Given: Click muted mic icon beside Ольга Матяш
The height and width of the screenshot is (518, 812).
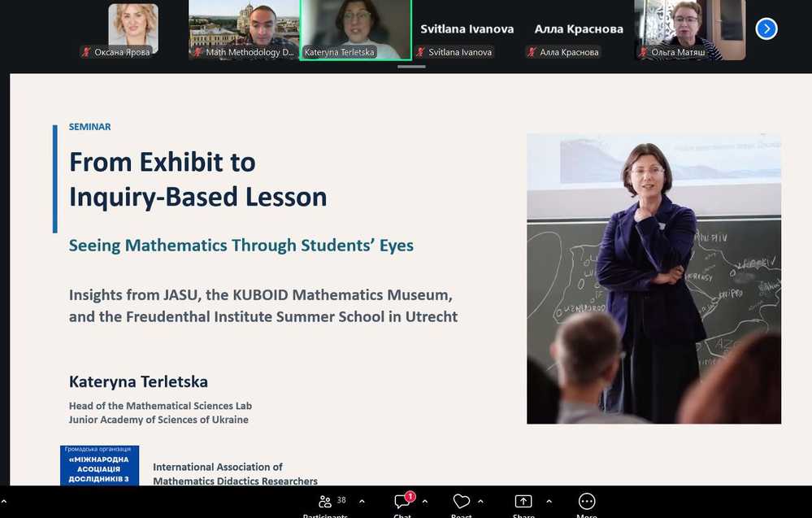Looking at the screenshot, I should click(x=643, y=52).
